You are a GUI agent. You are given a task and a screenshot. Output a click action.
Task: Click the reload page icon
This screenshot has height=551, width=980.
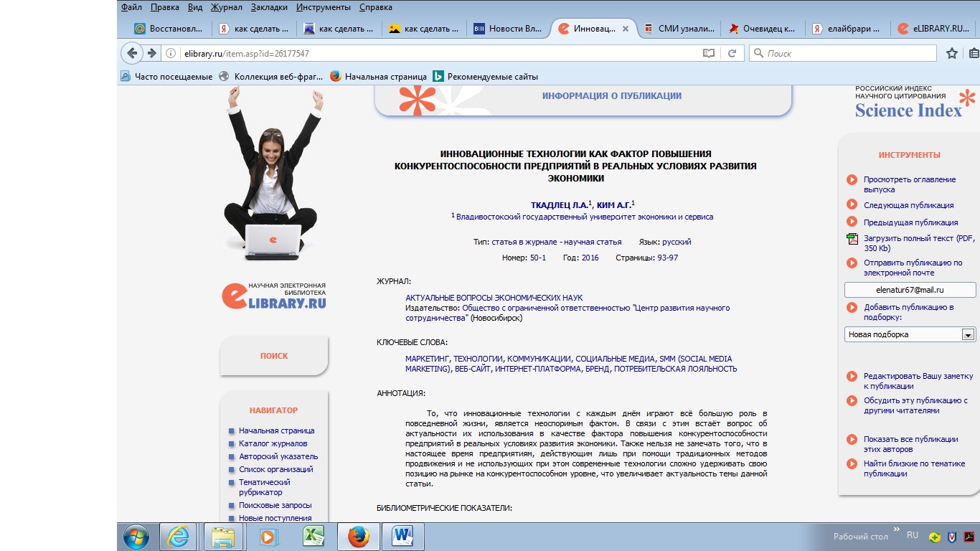point(732,53)
